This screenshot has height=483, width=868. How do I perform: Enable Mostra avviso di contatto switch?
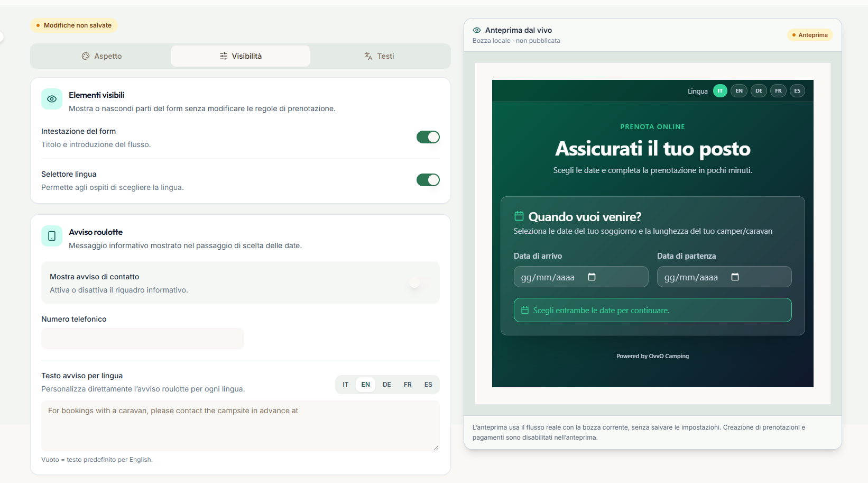(420, 283)
